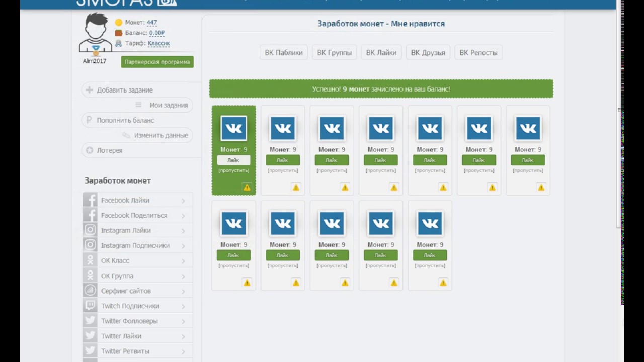
Task: Click the Facebook icon beside Facebook Лайки
Action: (x=90, y=200)
